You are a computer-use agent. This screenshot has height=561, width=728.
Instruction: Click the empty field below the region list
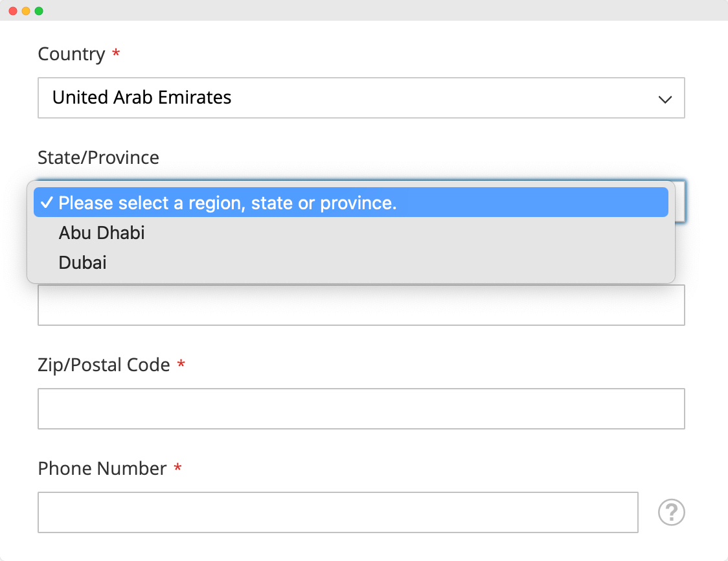click(361, 305)
